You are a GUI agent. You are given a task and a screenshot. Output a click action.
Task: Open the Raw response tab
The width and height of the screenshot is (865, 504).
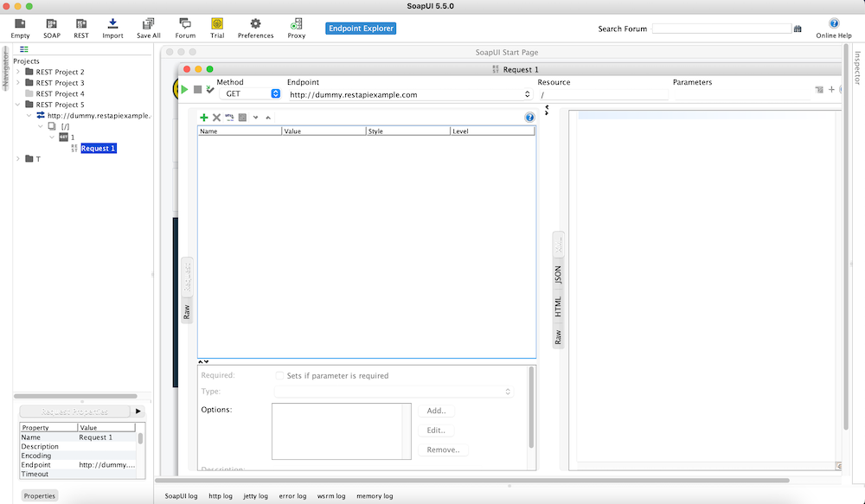(x=558, y=337)
